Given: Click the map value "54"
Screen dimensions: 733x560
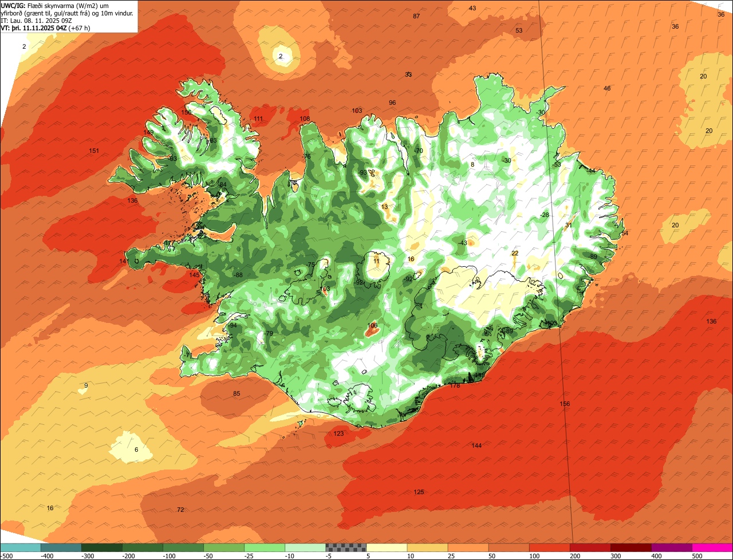Looking at the screenshot, I should click(x=625, y=233).
